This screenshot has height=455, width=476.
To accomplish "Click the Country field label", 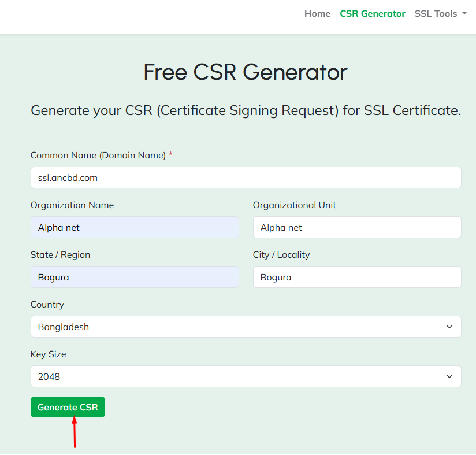I will click(47, 304).
